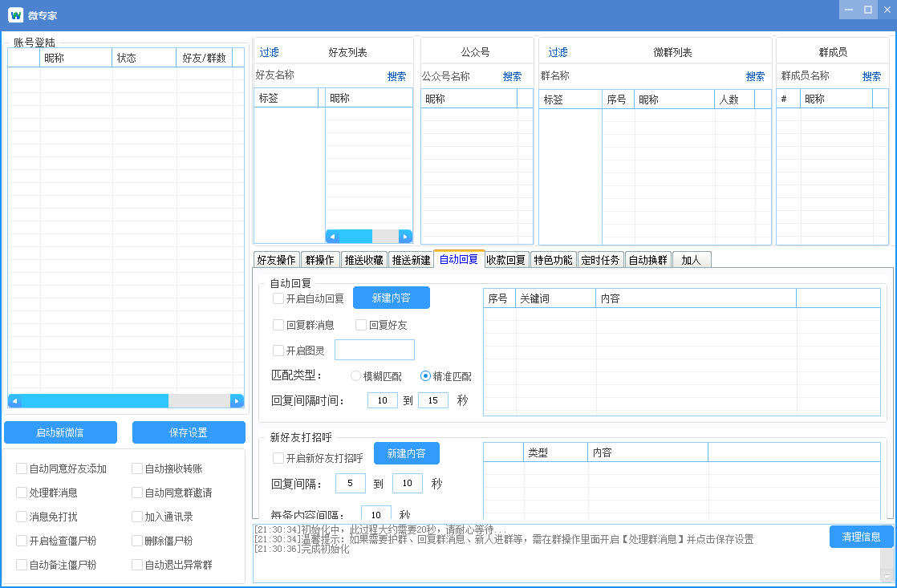This screenshot has width=897, height=588.
Task: Click right scroll arrow in friend list
Action: [405, 236]
